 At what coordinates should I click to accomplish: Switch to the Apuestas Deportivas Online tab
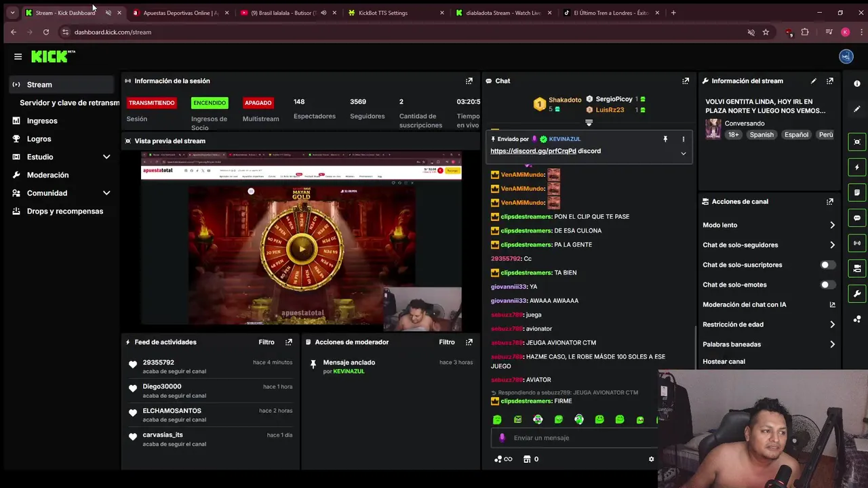(x=180, y=13)
